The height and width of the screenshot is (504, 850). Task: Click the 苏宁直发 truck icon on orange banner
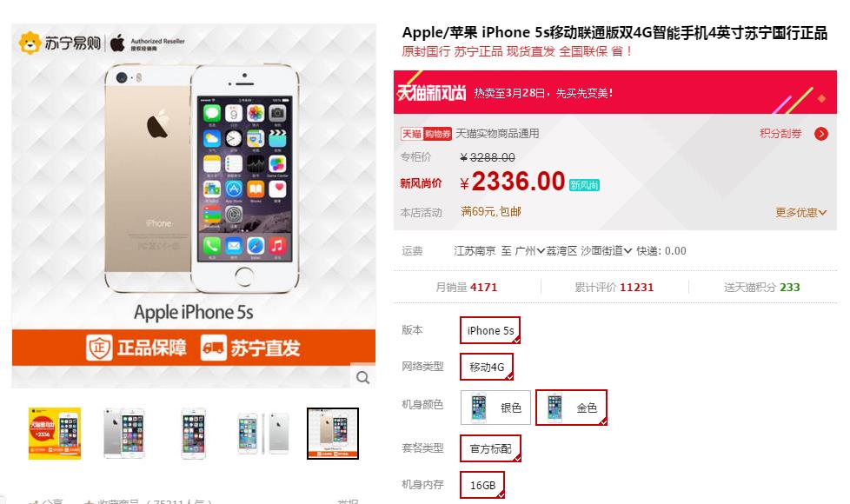point(213,348)
